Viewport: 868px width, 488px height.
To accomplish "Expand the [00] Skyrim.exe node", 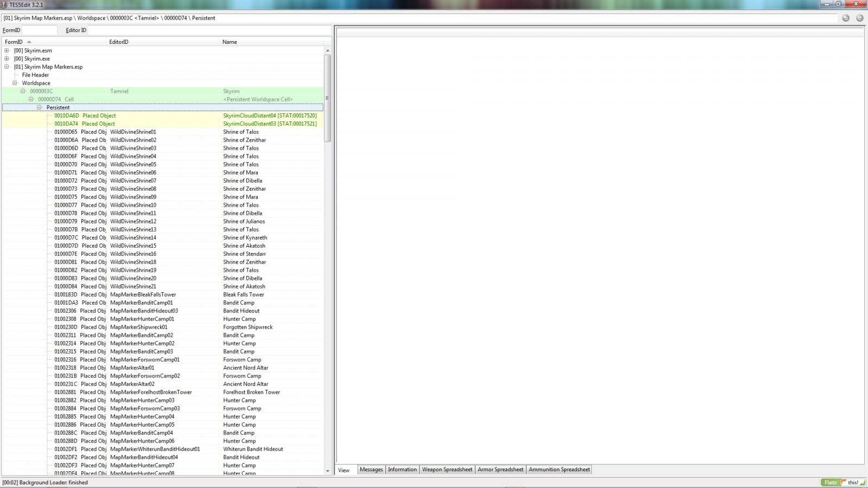I will pyautogui.click(x=7, y=59).
